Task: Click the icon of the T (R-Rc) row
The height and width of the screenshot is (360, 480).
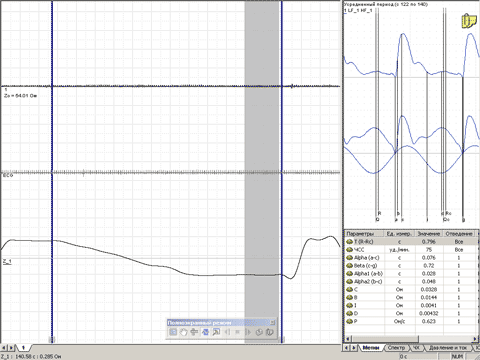Action: (349, 242)
